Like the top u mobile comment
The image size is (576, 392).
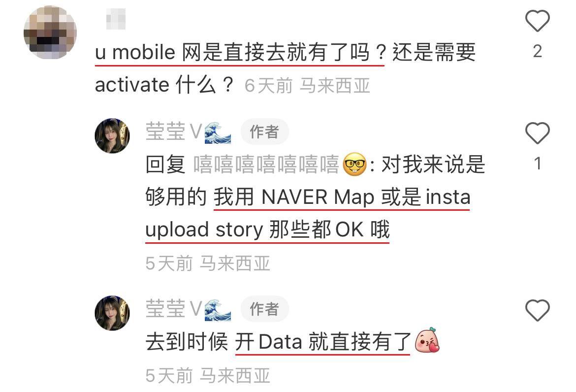tap(537, 21)
